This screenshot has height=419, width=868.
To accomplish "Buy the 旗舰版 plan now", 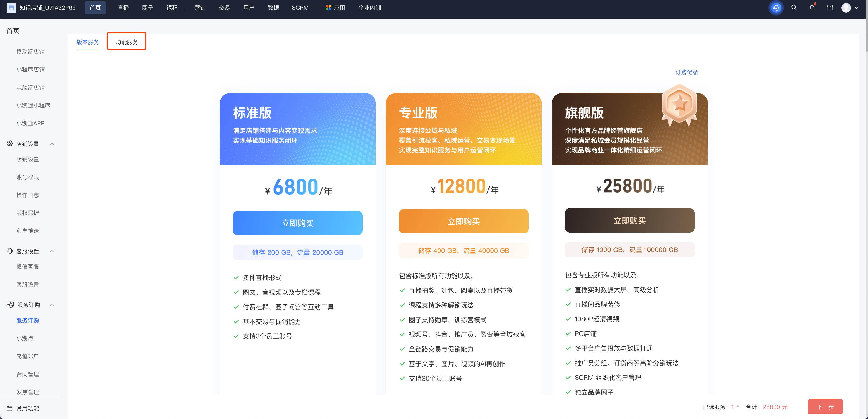I will pos(630,220).
